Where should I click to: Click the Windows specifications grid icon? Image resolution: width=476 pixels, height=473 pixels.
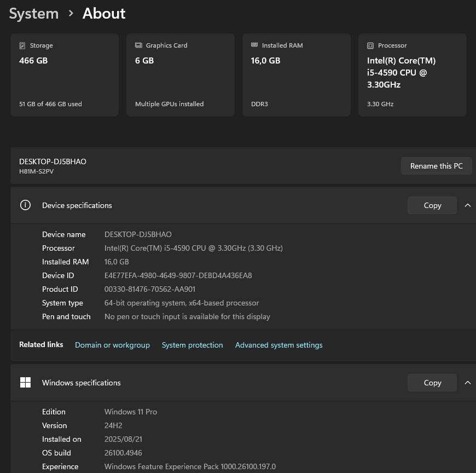25,382
